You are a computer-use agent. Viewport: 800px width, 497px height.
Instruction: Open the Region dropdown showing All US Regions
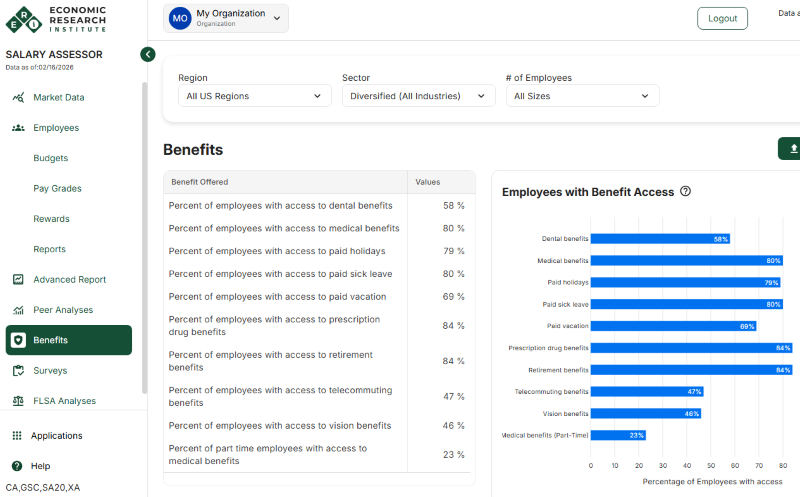(x=255, y=96)
